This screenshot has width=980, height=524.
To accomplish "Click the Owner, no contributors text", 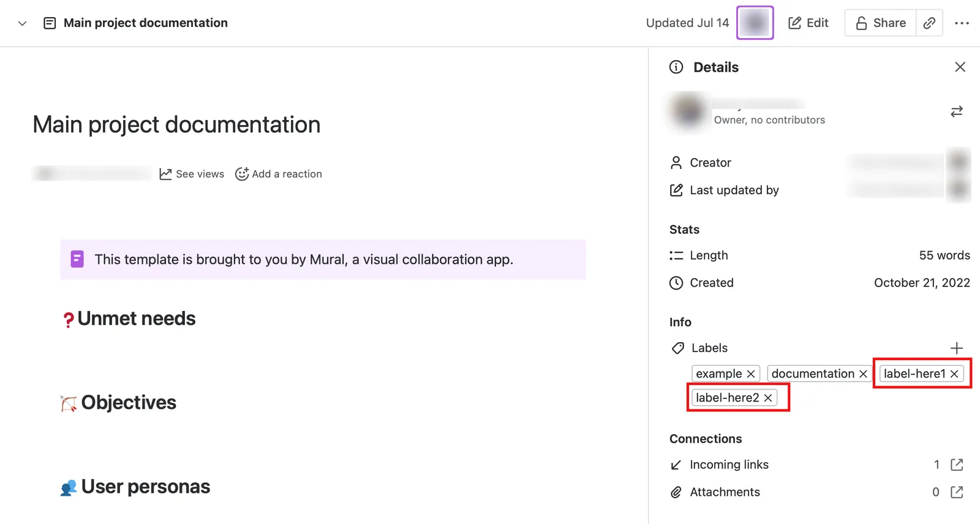I will tap(769, 120).
